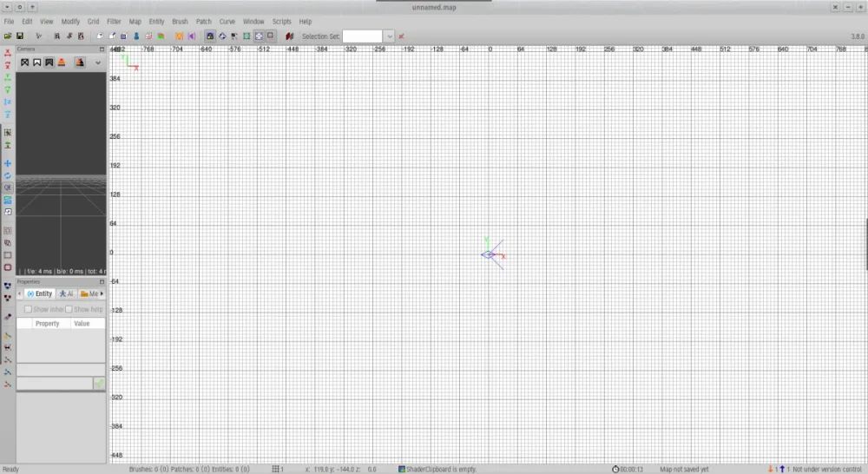Click the blue person entity icon in top toolbar
The image size is (868, 474).
(136, 36)
